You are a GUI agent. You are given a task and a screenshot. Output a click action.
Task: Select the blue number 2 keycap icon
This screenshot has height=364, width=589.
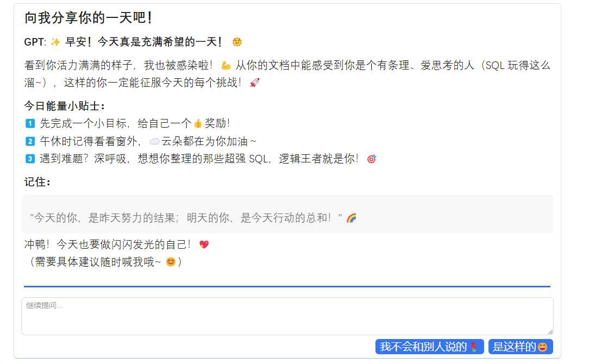tap(30, 141)
